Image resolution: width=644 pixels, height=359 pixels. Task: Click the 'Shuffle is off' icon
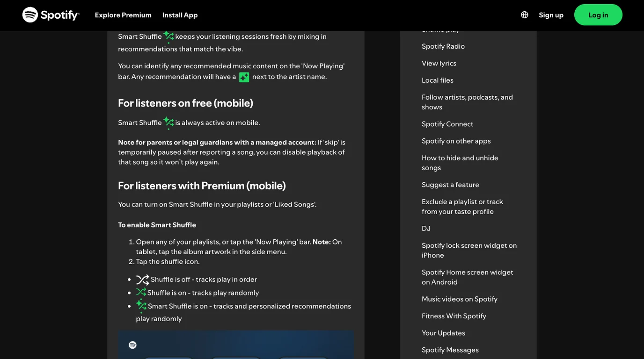tap(143, 280)
